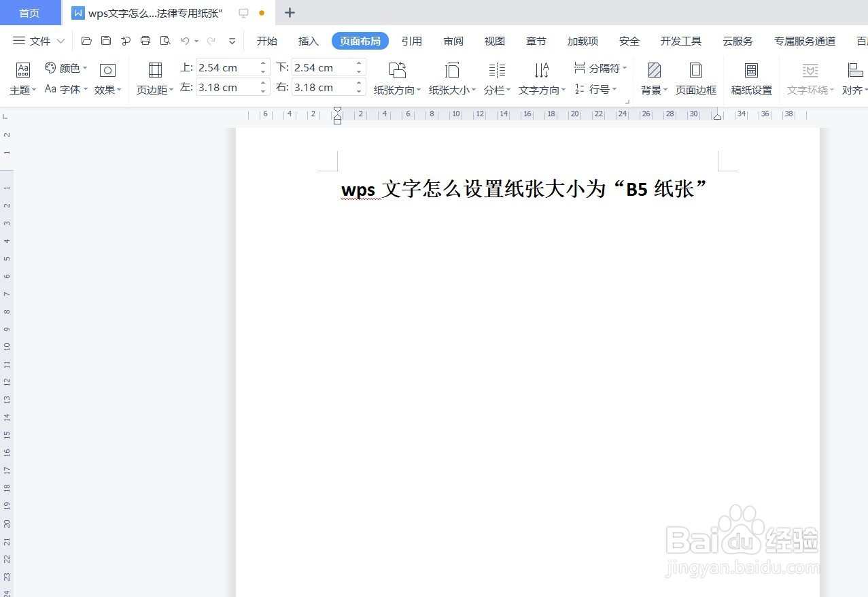Open the 文件 menu

coord(39,41)
